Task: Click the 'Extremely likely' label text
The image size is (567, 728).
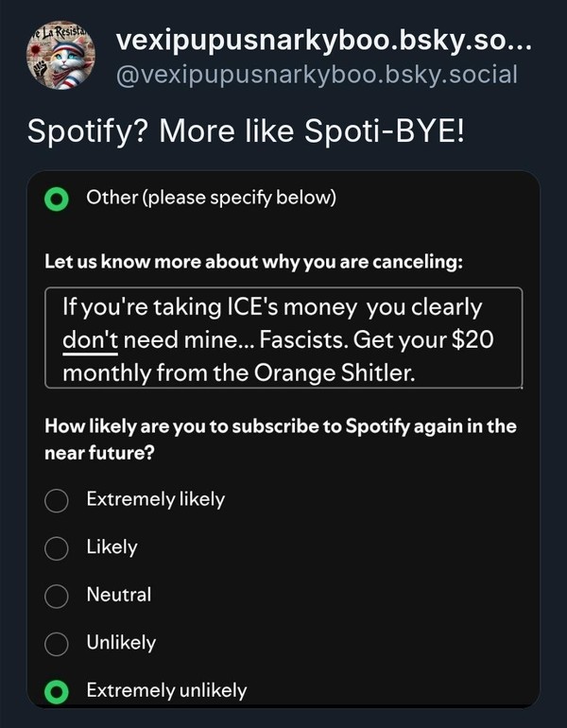Action: point(155,499)
